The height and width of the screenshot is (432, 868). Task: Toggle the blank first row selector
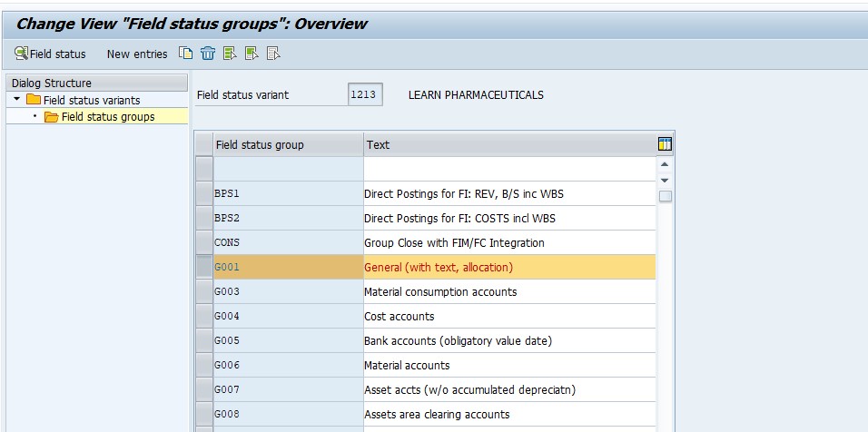[x=204, y=169]
